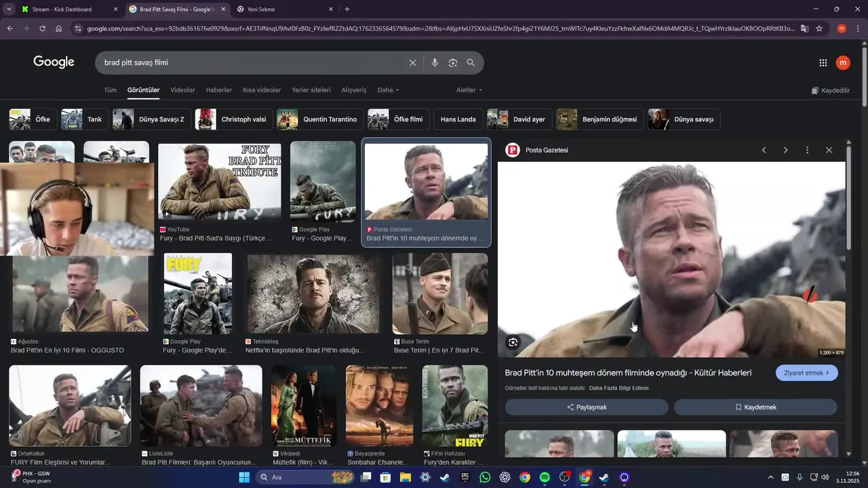The width and height of the screenshot is (868, 488).
Task: Click Ziyaret etmek visit button
Action: pyautogui.click(x=807, y=373)
